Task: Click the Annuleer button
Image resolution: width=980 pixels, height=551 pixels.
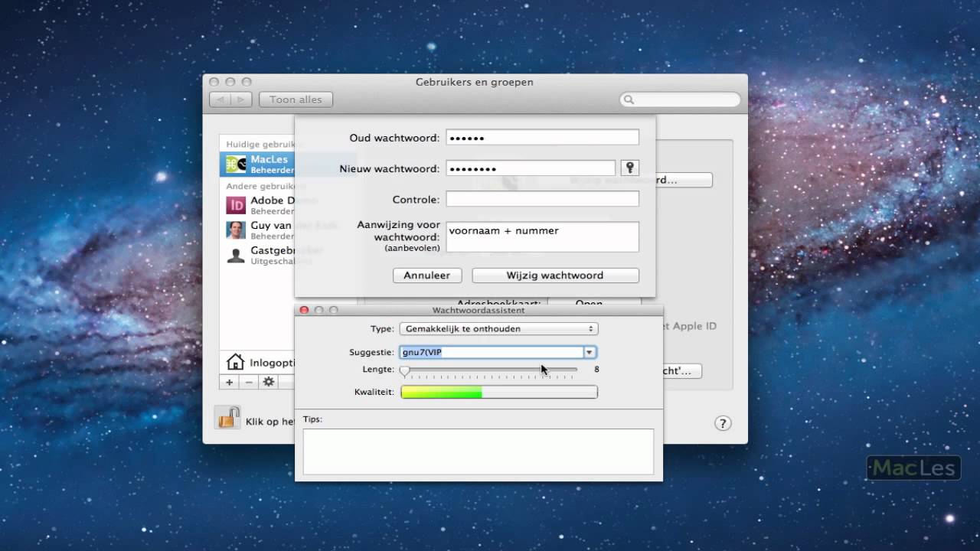Action: pyautogui.click(x=427, y=275)
